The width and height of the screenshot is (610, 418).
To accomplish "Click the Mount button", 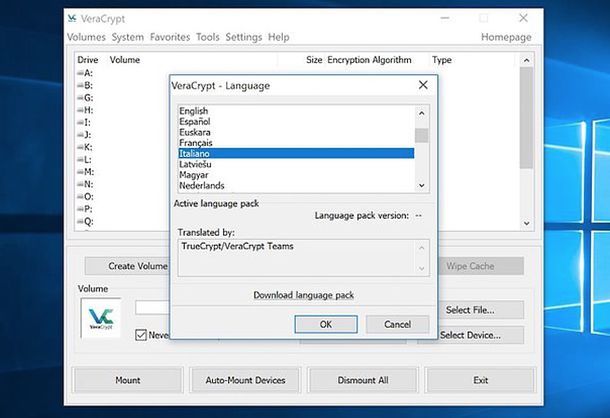I will (x=128, y=380).
